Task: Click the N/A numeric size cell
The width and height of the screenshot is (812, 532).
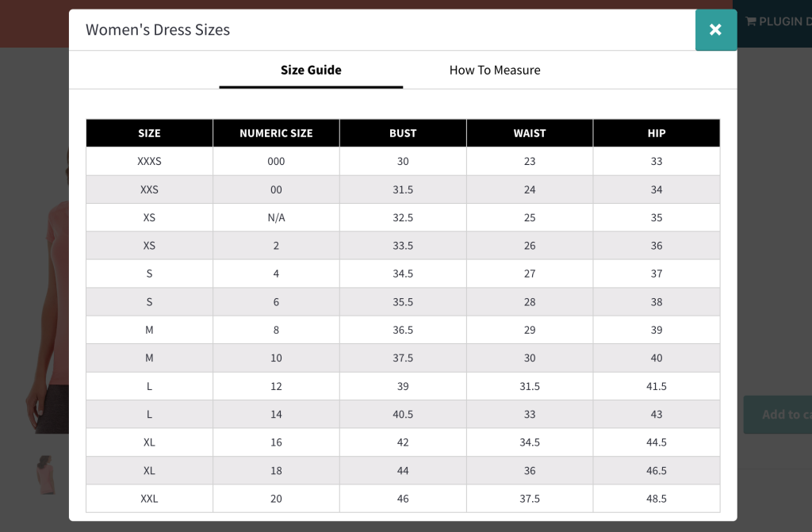Action: coord(276,217)
